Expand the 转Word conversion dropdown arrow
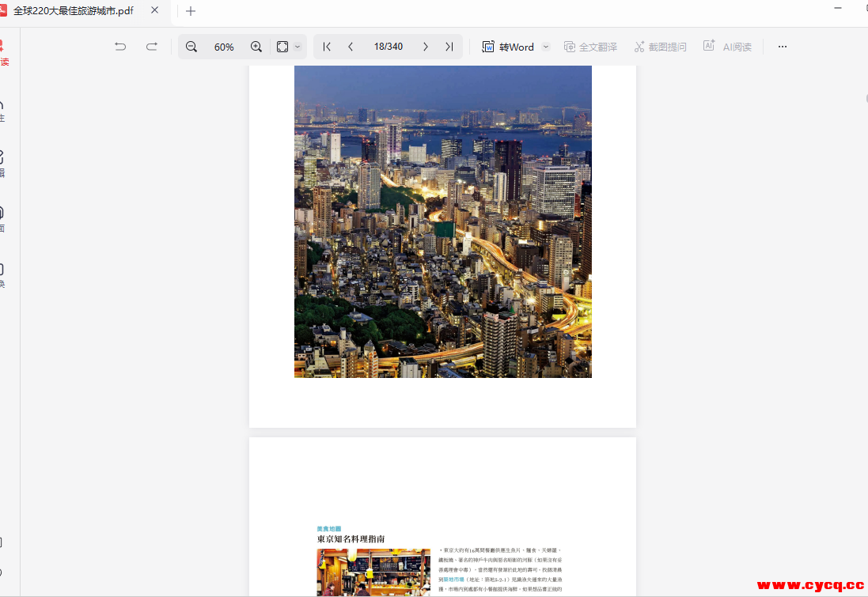The width and height of the screenshot is (868, 597). tap(545, 47)
